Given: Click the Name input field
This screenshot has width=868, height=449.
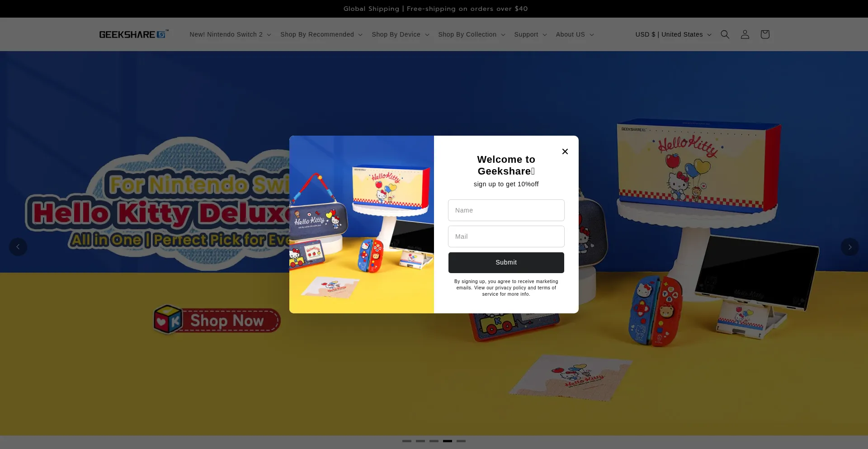Looking at the screenshot, I should (x=506, y=210).
